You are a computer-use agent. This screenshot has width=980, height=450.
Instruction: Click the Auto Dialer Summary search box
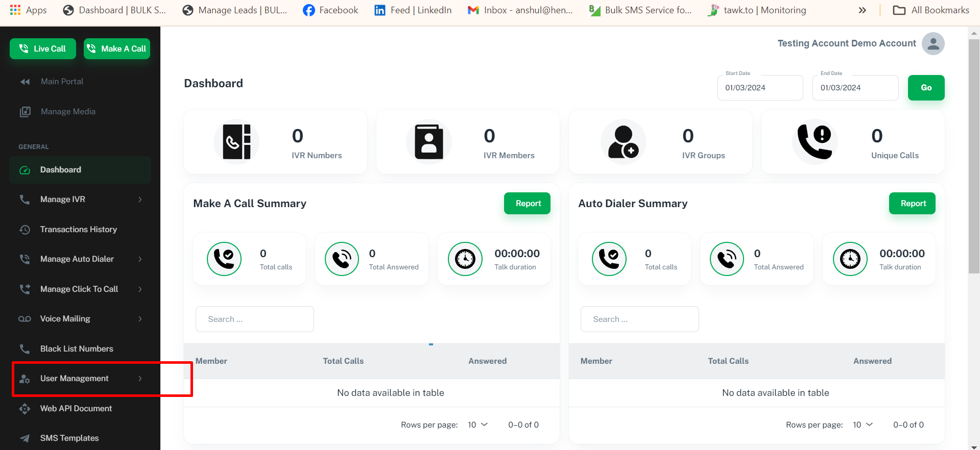(x=640, y=319)
